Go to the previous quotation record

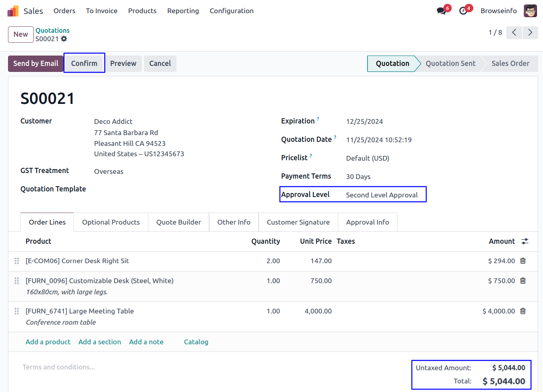514,33
